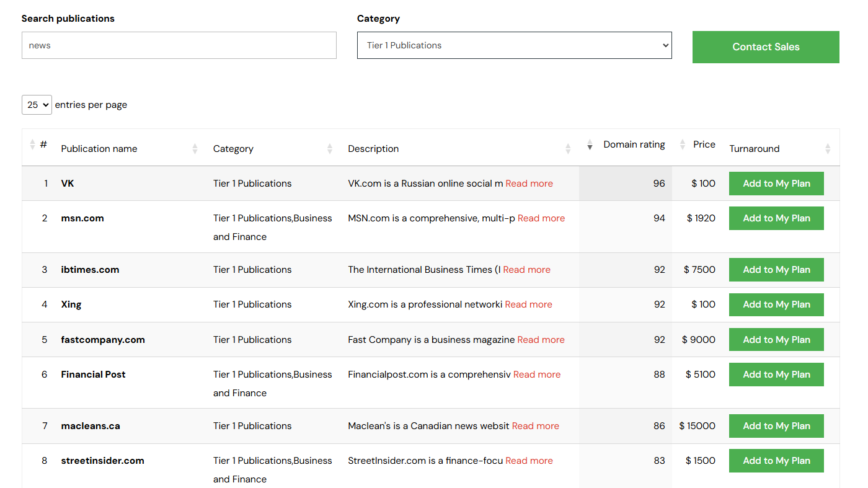Click the Publication name column header
868x488 pixels.
[x=99, y=149]
